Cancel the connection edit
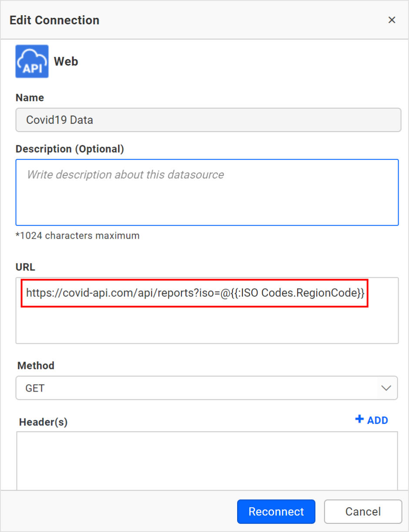Viewport: 409px width, 532px height. [363, 512]
